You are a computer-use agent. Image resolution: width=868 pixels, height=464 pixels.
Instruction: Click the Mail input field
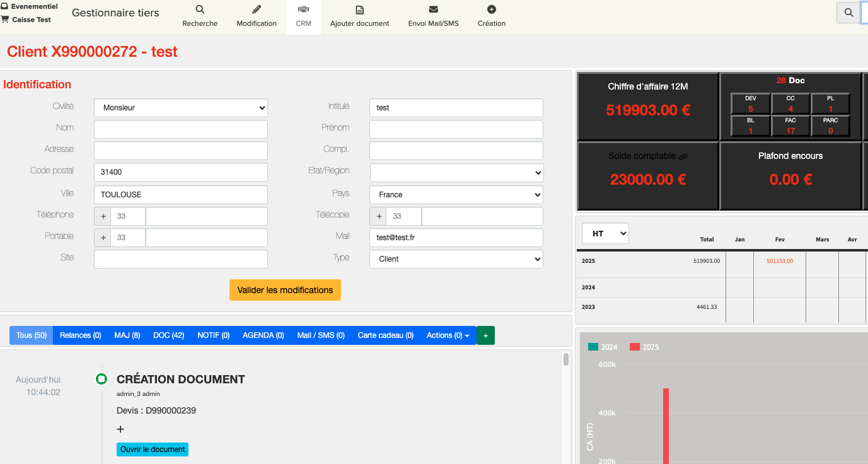456,238
